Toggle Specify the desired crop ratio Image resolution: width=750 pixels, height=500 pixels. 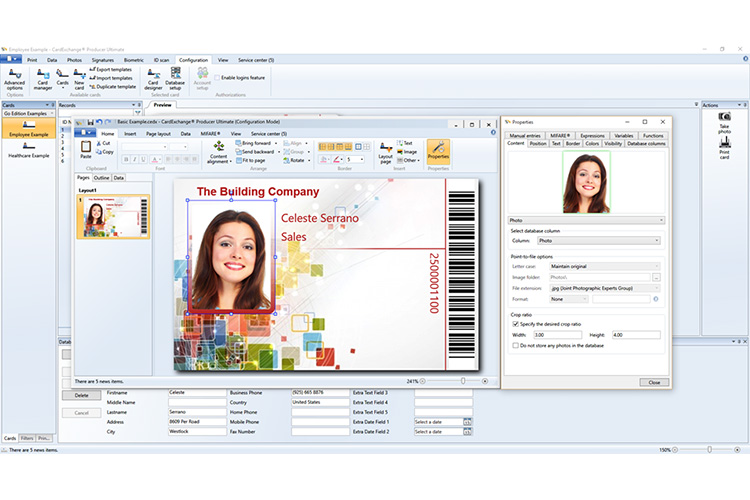click(516, 324)
